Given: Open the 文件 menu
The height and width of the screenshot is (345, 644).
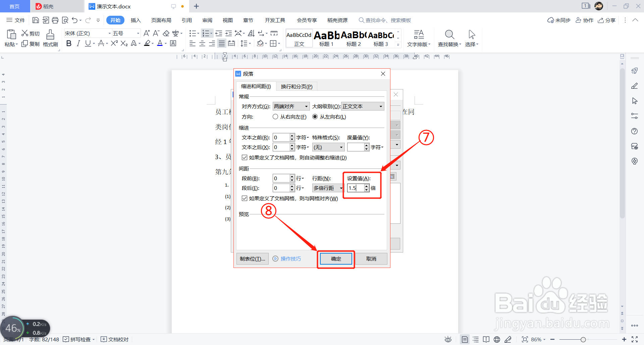Looking at the screenshot, I should click(x=16, y=20).
